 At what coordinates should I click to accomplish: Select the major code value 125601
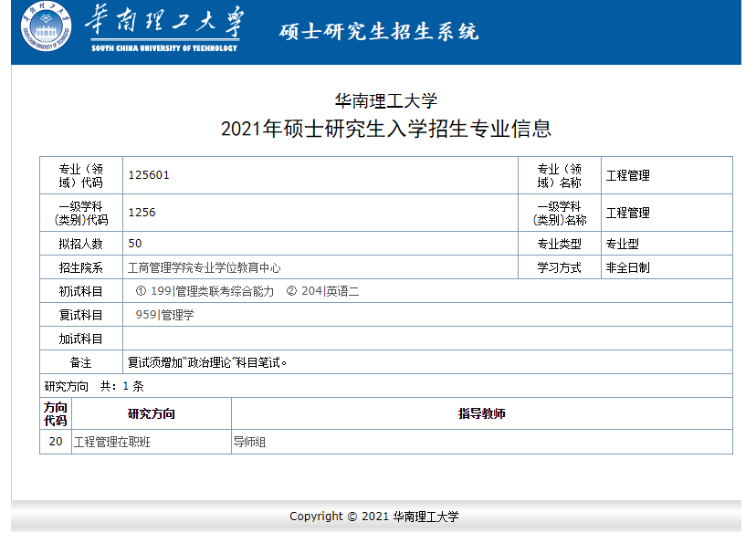149,175
